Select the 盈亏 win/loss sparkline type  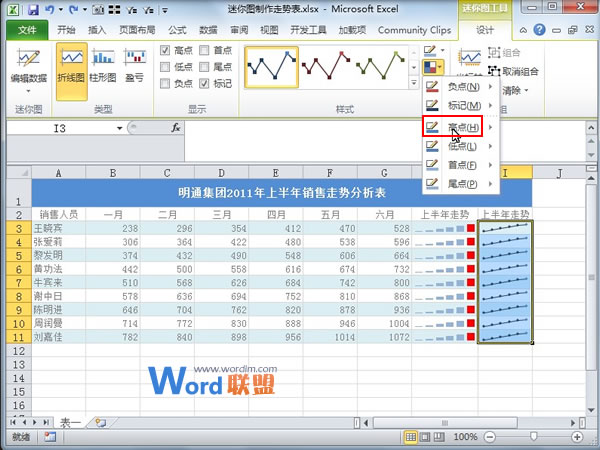pos(134,67)
